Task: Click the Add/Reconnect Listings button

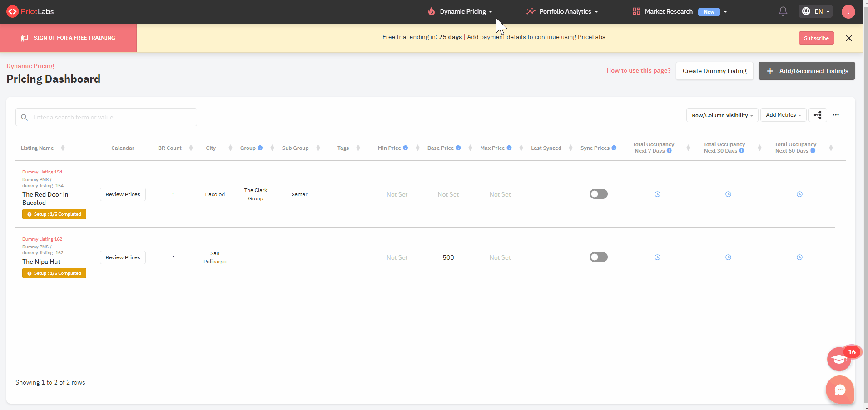Action: coord(807,71)
